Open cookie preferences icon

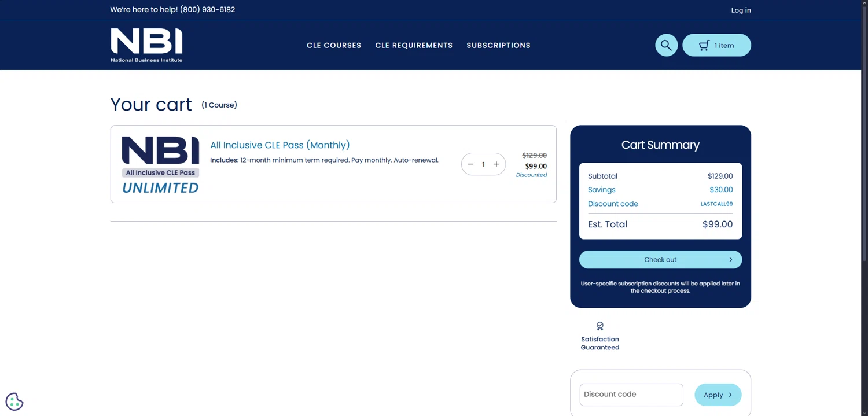14,402
